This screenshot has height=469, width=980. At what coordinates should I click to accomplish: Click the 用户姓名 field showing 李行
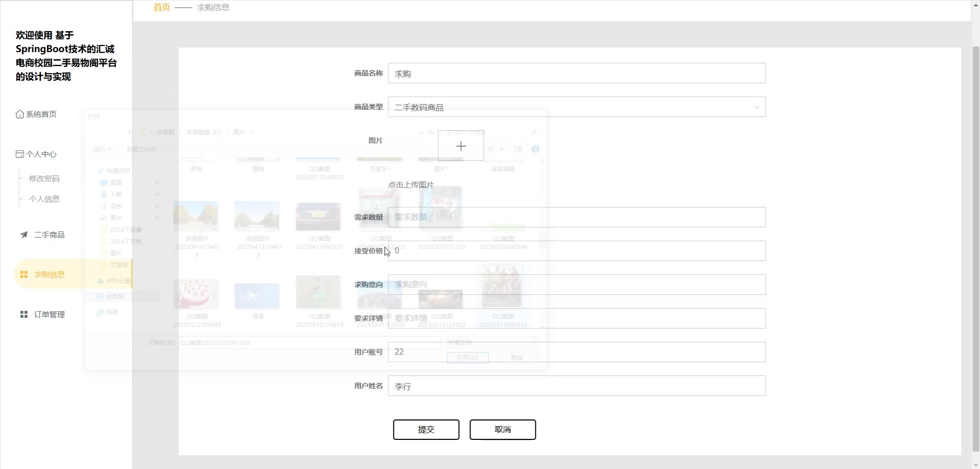tap(577, 386)
